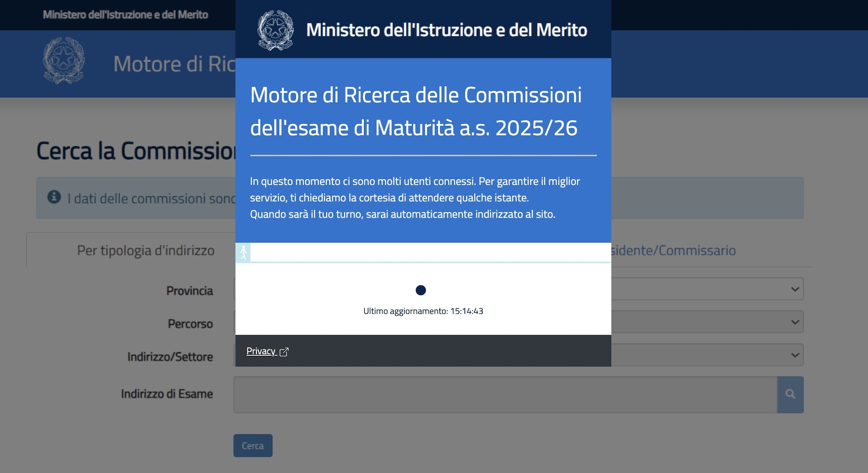The height and width of the screenshot is (473, 868).
Task: Expand the Provincia dropdown
Action: click(x=707, y=289)
